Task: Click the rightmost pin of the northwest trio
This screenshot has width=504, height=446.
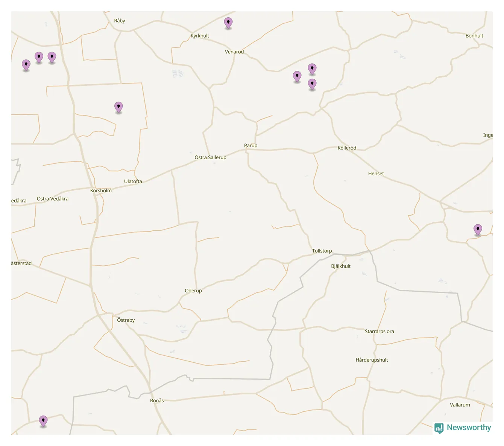Action: pos(52,58)
